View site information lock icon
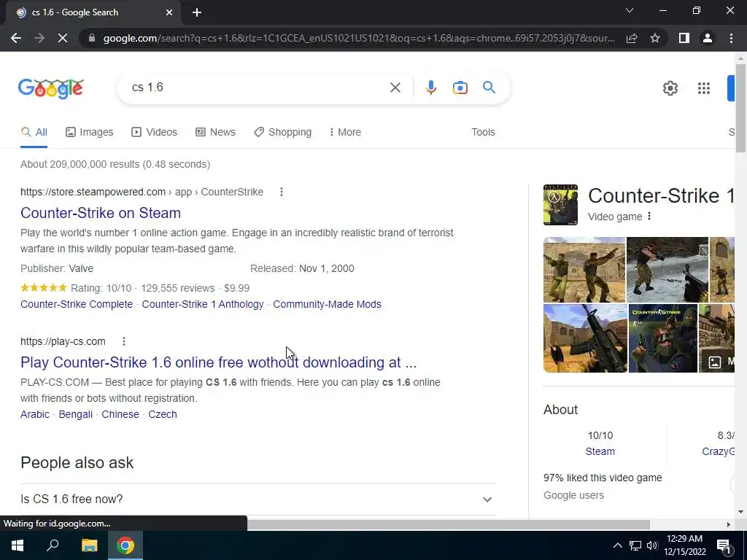Viewport: 747px width, 560px height. tap(91, 38)
